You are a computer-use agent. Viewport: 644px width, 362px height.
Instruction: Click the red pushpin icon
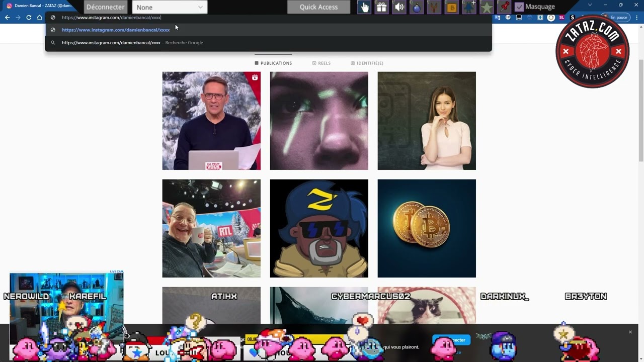[504, 7]
